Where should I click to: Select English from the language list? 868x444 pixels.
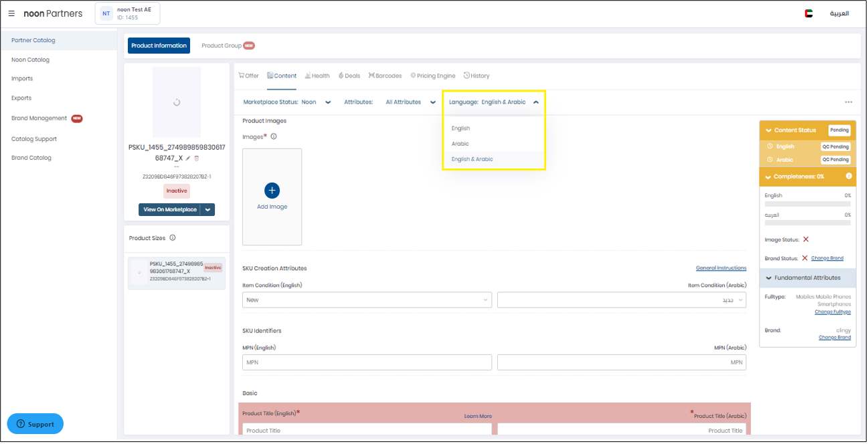461,128
